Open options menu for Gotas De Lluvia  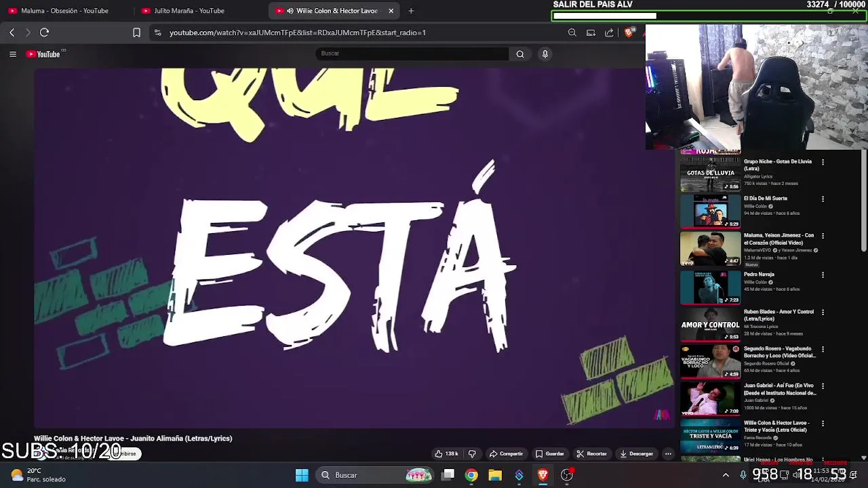pos(823,163)
